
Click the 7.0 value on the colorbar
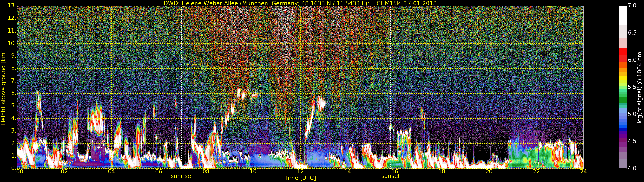coord(632,6)
